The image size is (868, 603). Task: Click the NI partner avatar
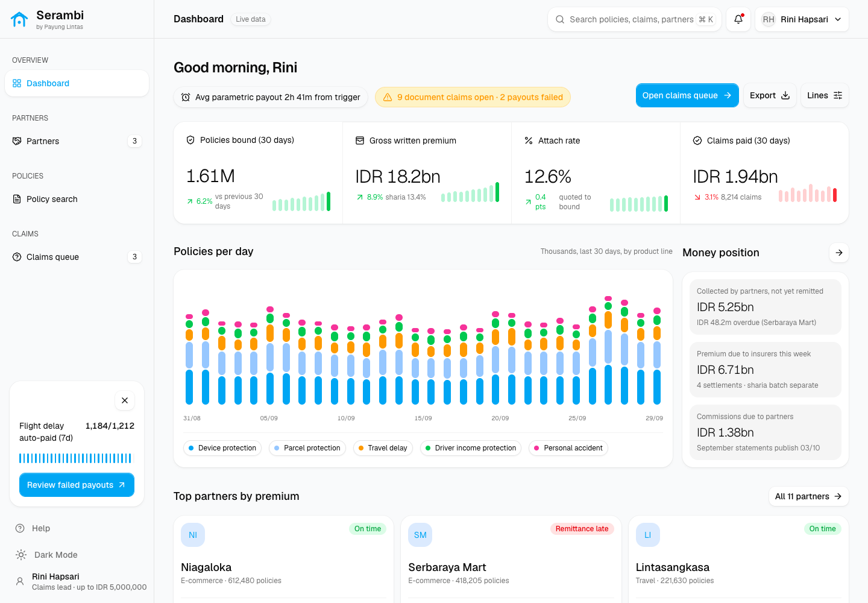[193, 535]
